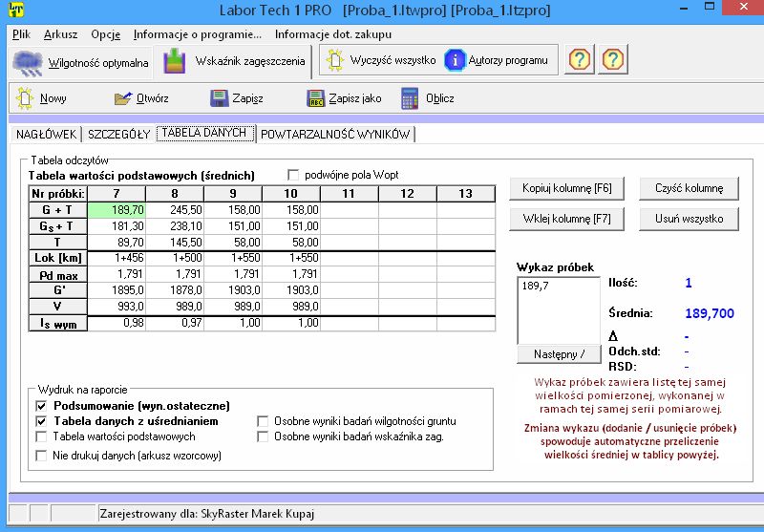Enable the podwójne pola Wopt checkbox
The height and width of the screenshot is (532, 764).
294,175
